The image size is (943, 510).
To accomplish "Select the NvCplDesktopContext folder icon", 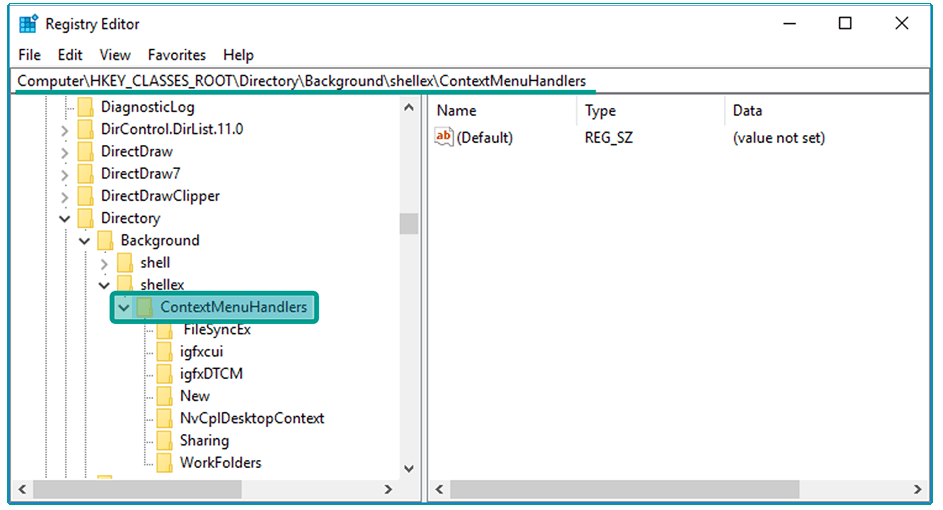I will click(164, 419).
